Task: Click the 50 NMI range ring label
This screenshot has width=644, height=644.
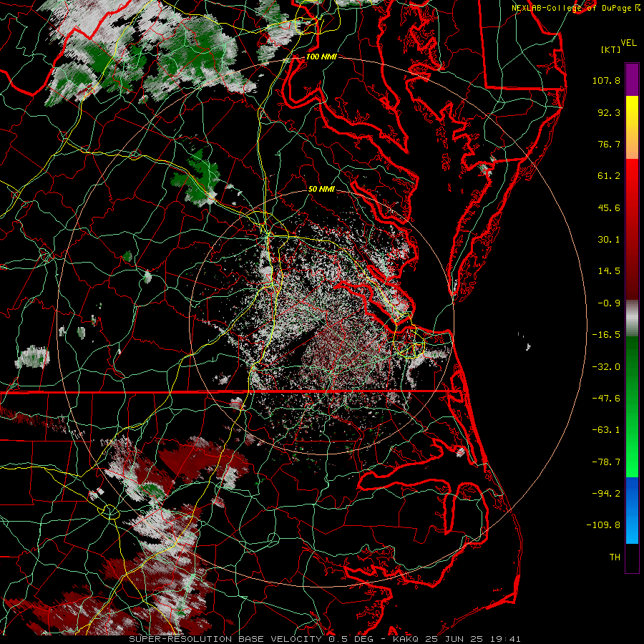Action: 321,189
